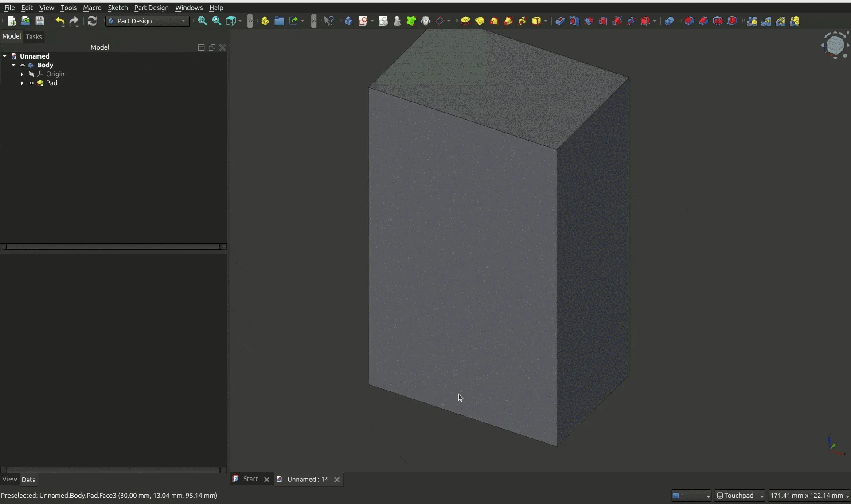Switch to the Tasks tab
Viewport: 851px width, 504px height.
(x=34, y=36)
